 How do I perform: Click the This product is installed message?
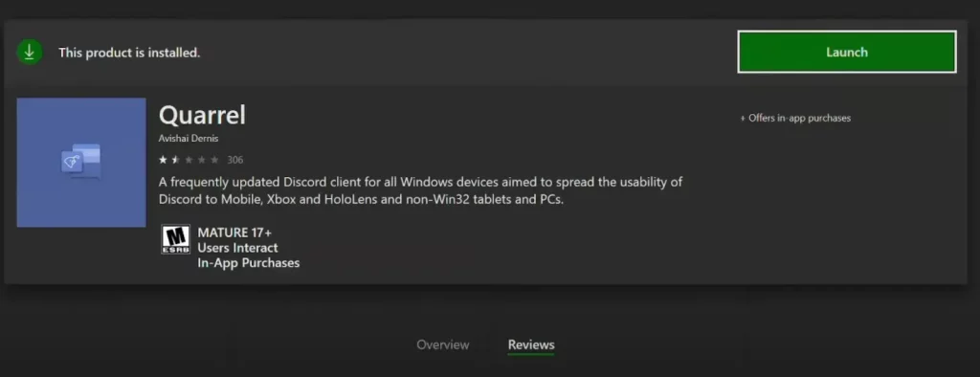point(129,54)
